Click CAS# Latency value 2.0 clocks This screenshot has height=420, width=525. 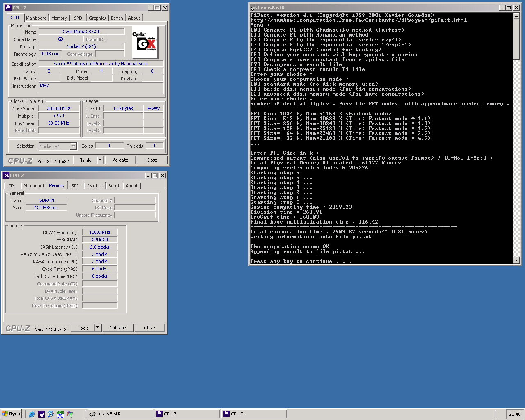pyautogui.click(x=100, y=247)
